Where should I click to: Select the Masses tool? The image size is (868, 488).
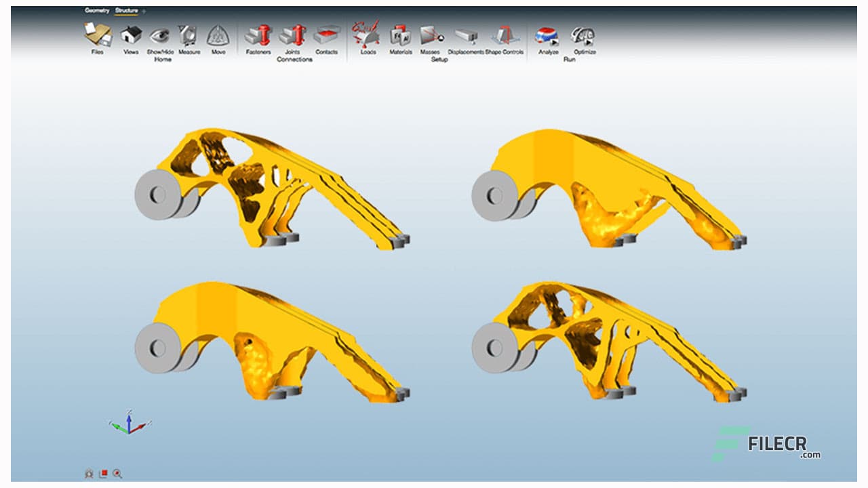pyautogui.click(x=431, y=35)
